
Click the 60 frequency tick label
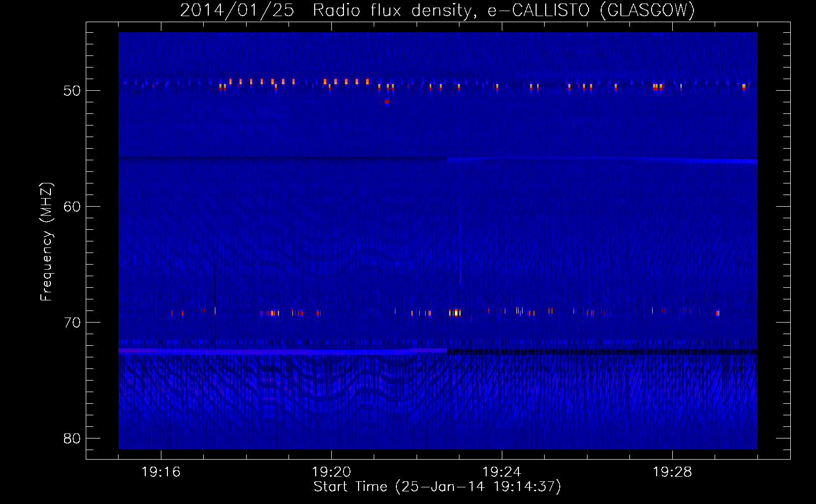(x=72, y=207)
